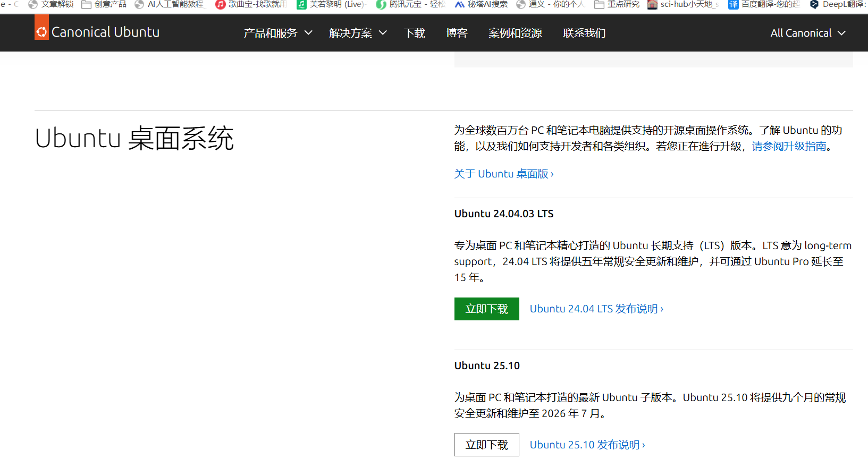Expand the 解决方案 dropdown menu
Image resolution: width=868 pixels, height=476 pixels.
(358, 33)
